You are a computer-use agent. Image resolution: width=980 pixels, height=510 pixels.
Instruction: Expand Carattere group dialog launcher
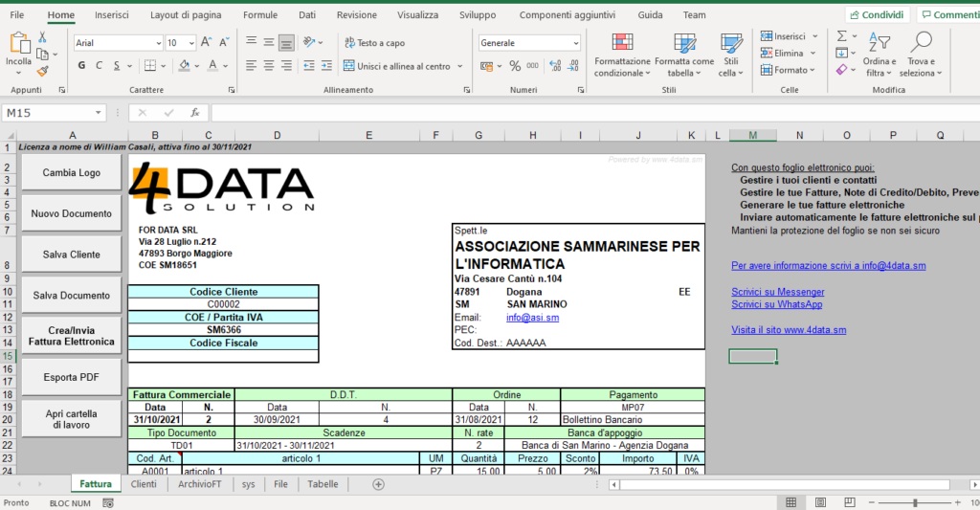[x=232, y=90]
